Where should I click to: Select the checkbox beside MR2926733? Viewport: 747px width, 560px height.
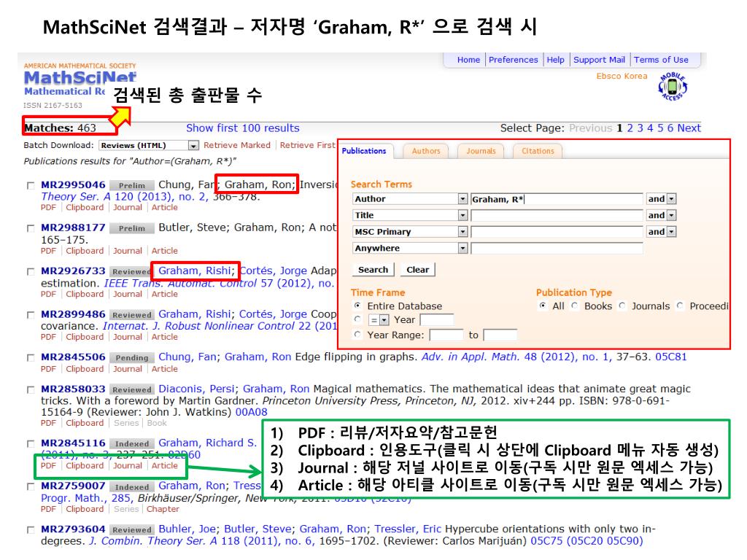[x=31, y=271]
